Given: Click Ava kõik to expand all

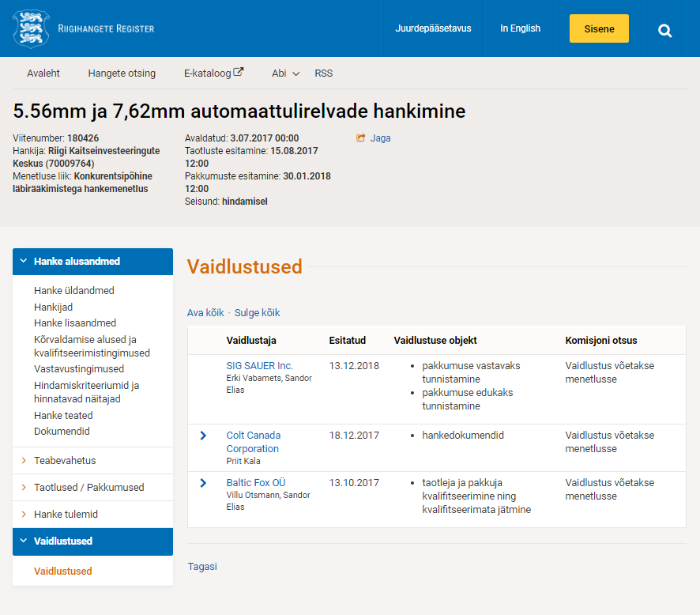Looking at the screenshot, I should (x=205, y=313).
